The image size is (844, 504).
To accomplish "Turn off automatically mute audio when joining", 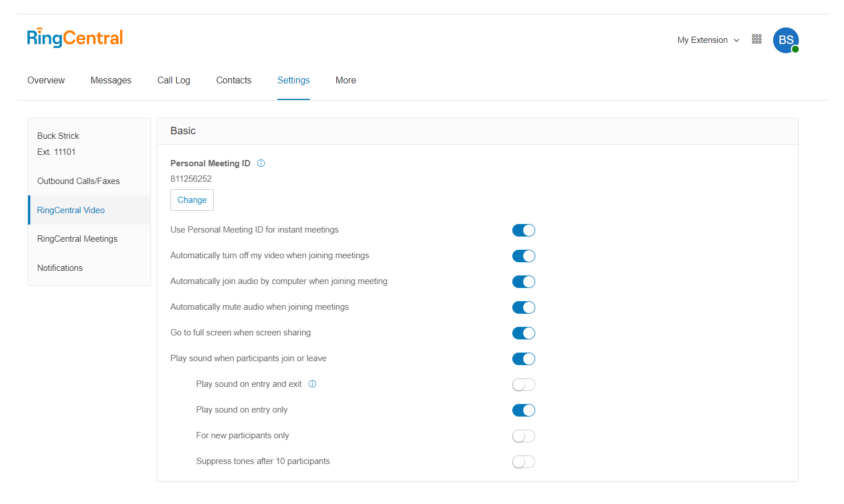I will 524,307.
